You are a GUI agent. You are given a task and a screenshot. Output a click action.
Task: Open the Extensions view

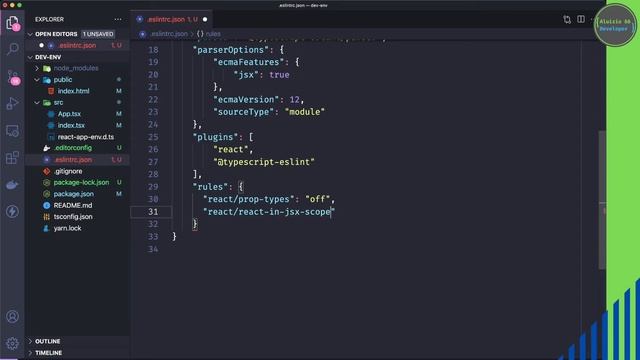pyautogui.click(x=12, y=158)
